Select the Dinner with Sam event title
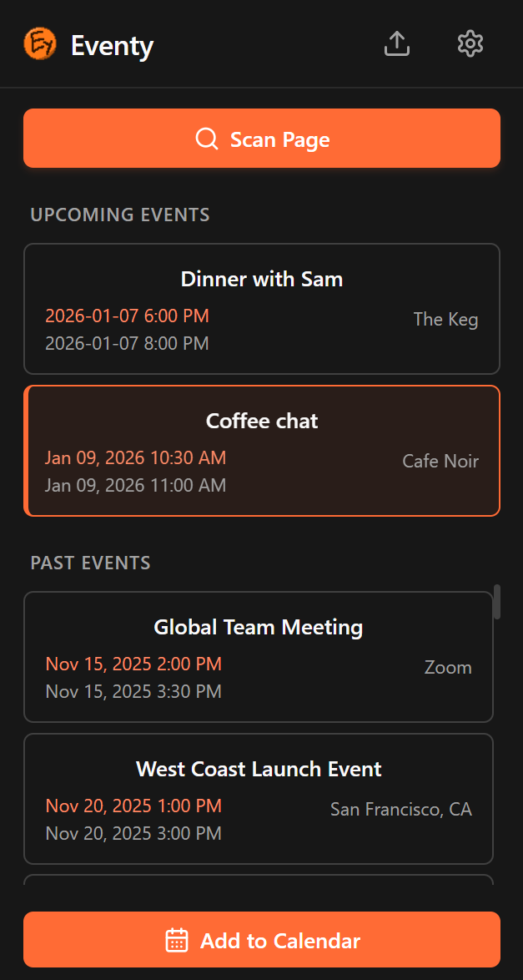The width and height of the screenshot is (523, 980). (262, 279)
